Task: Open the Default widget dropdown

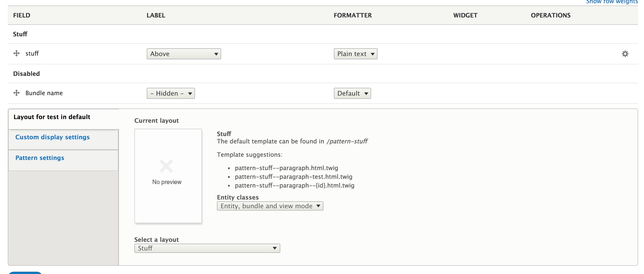Action: (352, 93)
